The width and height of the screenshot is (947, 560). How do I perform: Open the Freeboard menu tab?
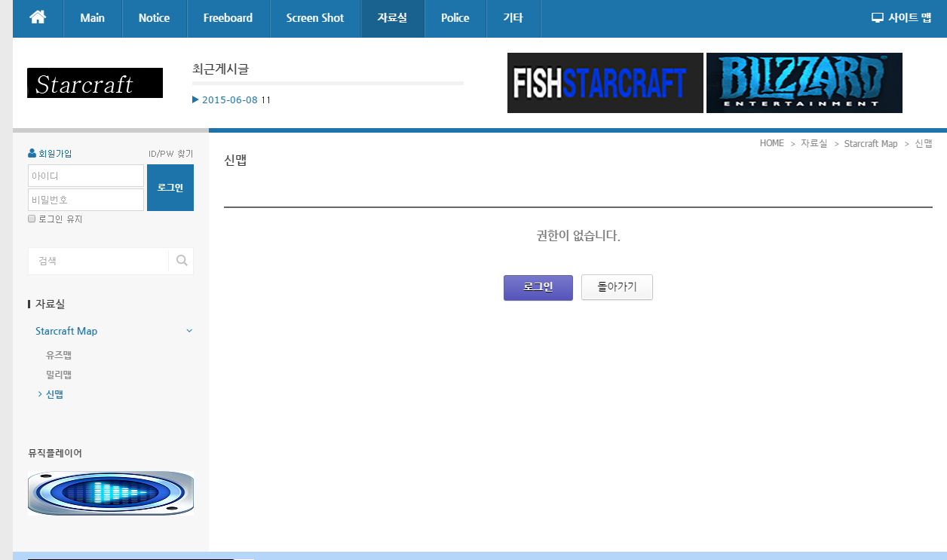point(228,18)
